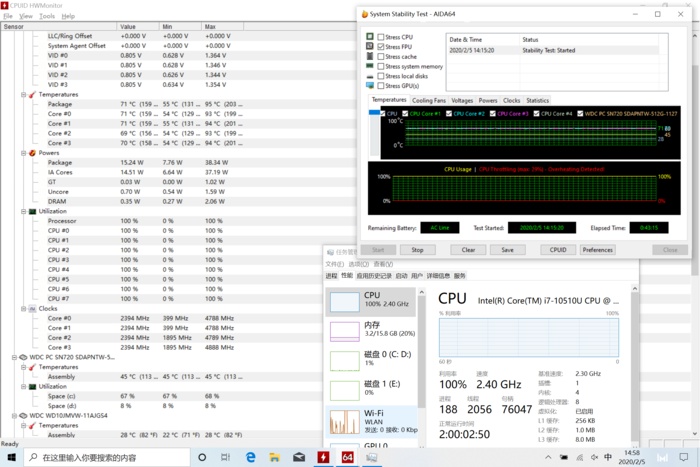Click the Windows taskbar search box

pos(107,457)
